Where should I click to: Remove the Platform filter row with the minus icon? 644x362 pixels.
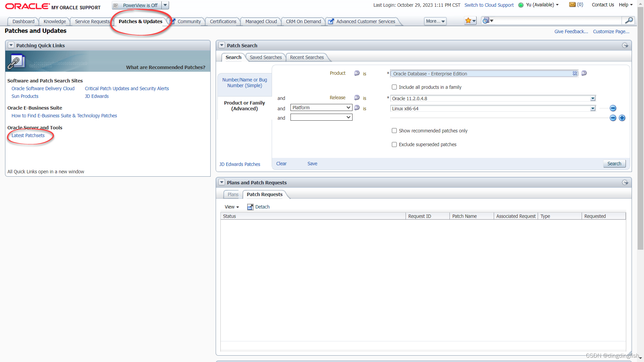click(613, 108)
